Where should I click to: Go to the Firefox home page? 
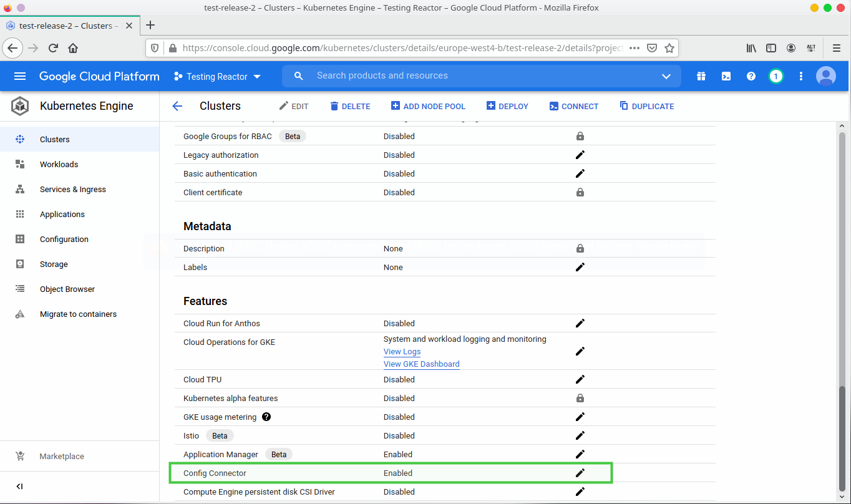point(73,48)
